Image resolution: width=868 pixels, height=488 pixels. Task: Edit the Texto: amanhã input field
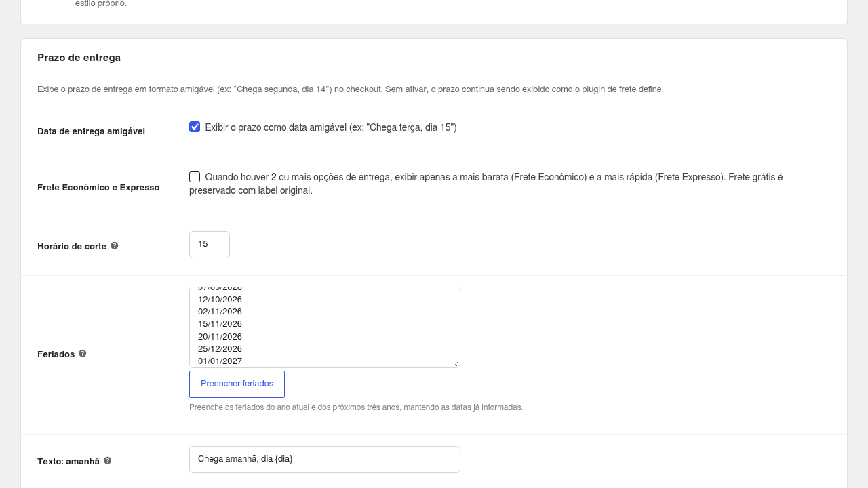click(x=325, y=460)
